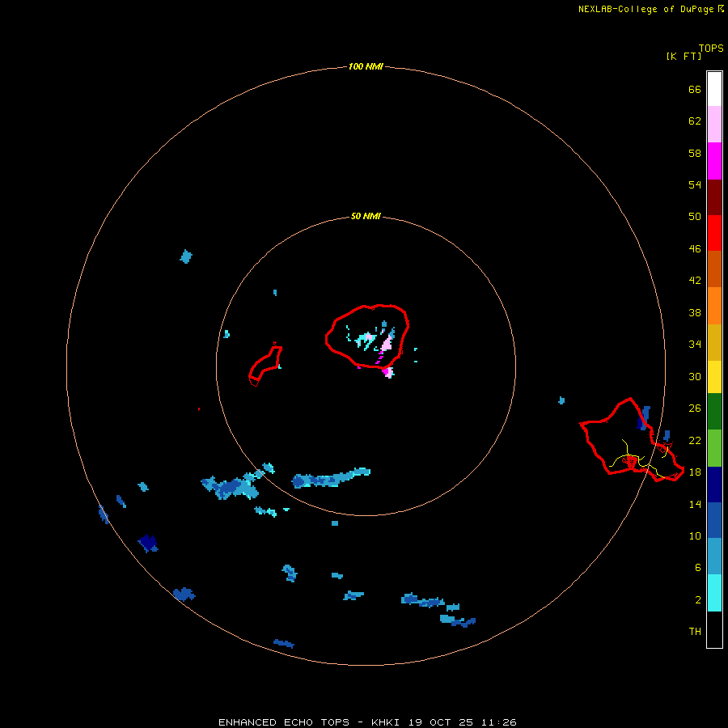Click the dark red maroon legend swatch
728x728 pixels.
[714, 197]
